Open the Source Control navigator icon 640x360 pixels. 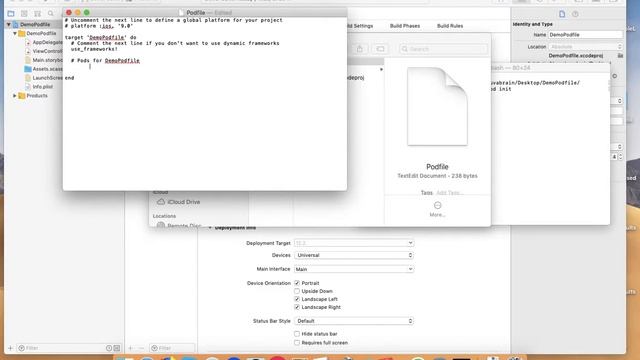click(x=24, y=13)
